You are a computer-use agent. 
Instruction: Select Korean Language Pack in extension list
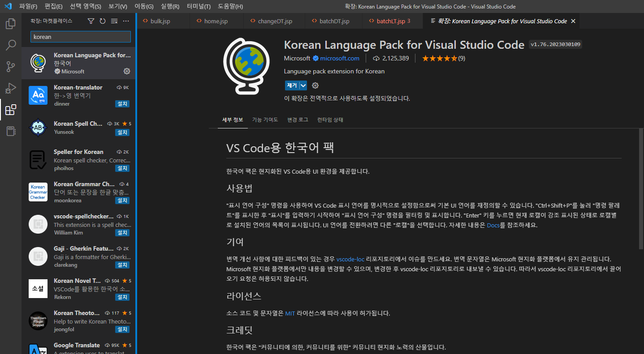(x=78, y=63)
